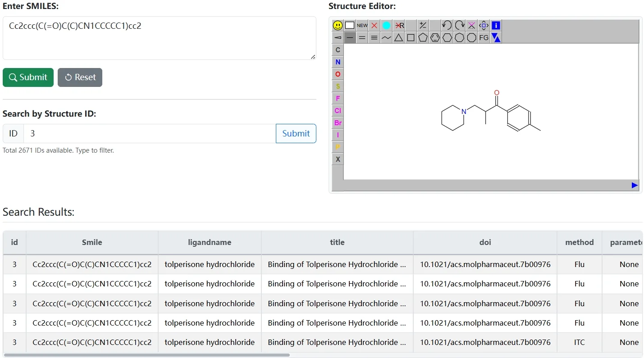The height and width of the screenshot is (358, 644).
Task: Select the cyclohexane hexagon ring tool
Action: pos(447,38)
